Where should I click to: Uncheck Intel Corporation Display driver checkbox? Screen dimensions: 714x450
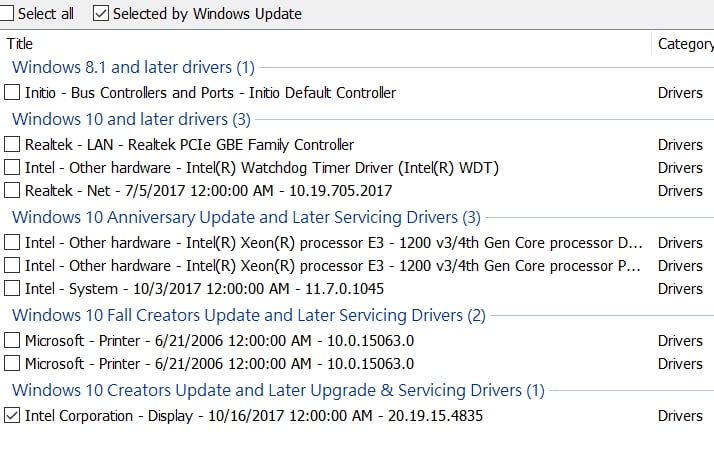click(x=12, y=415)
